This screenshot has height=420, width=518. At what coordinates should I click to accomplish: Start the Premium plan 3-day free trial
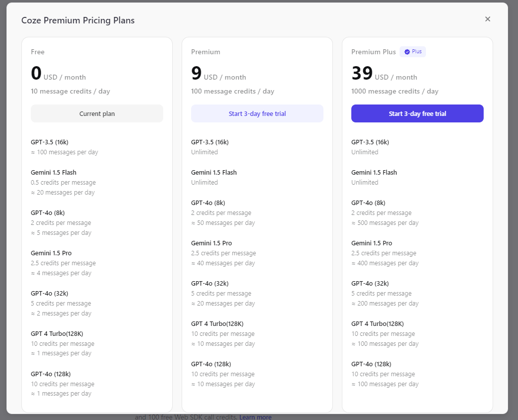257,113
